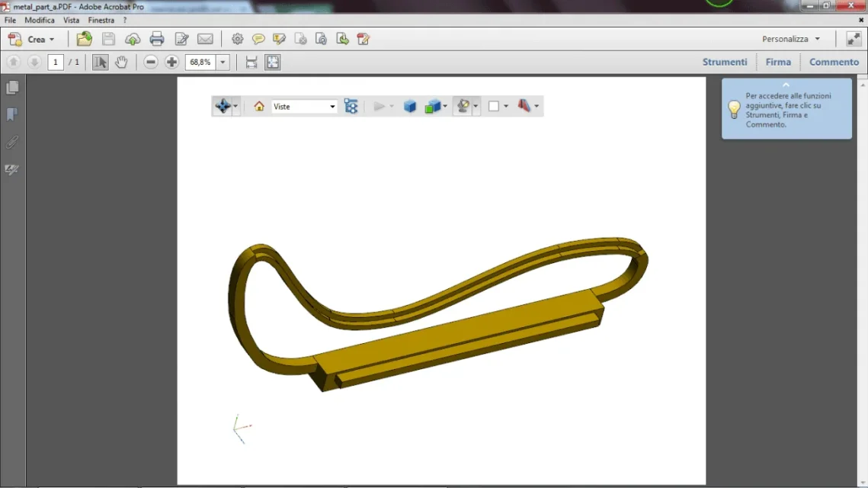Click the model render mode icon
This screenshot has width=868, height=488.
432,106
